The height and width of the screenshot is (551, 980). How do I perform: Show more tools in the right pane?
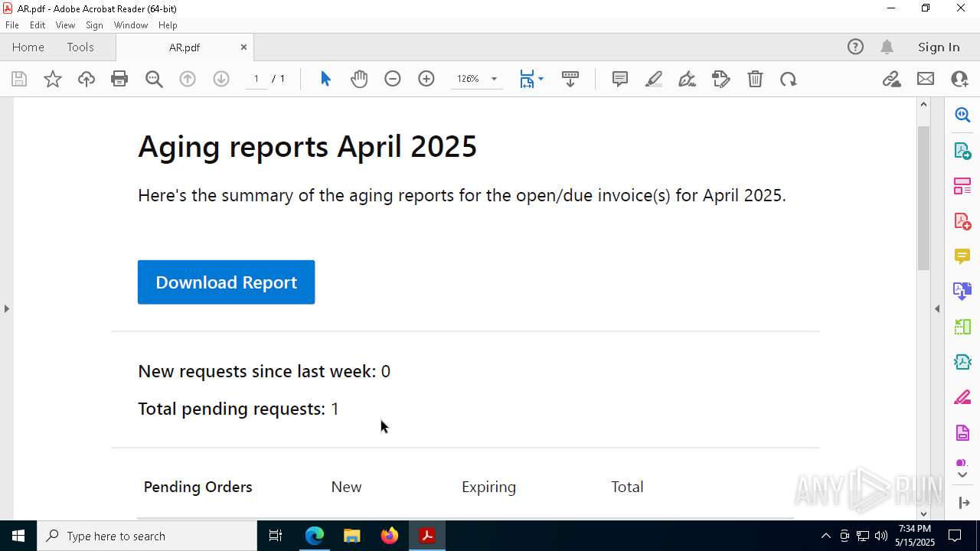[x=962, y=475]
